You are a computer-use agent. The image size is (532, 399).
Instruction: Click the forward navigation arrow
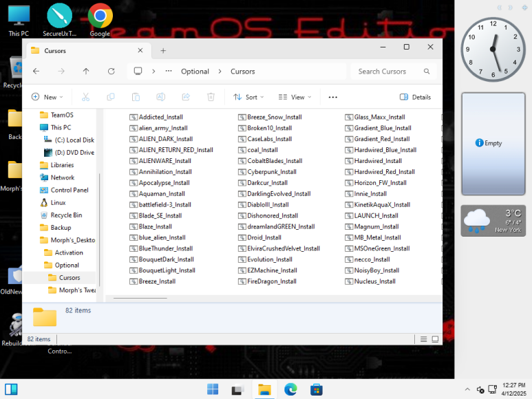pyautogui.click(x=61, y=71)
